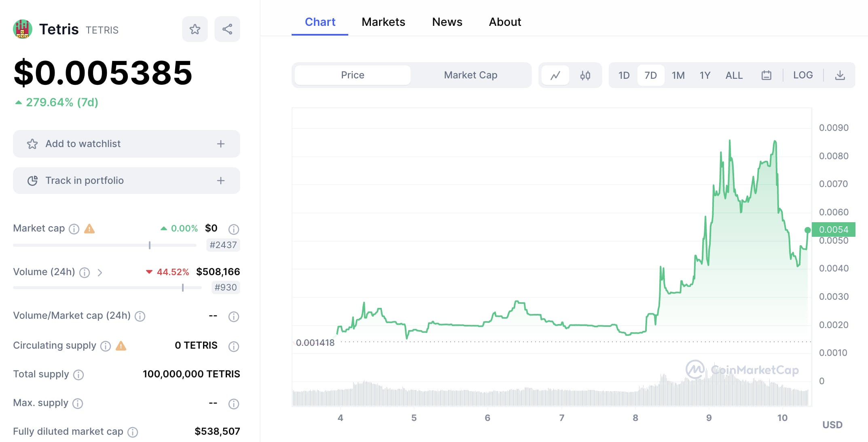868x442 pixels.
Task: Select the 1M time range button
Action: coord(678,75)
